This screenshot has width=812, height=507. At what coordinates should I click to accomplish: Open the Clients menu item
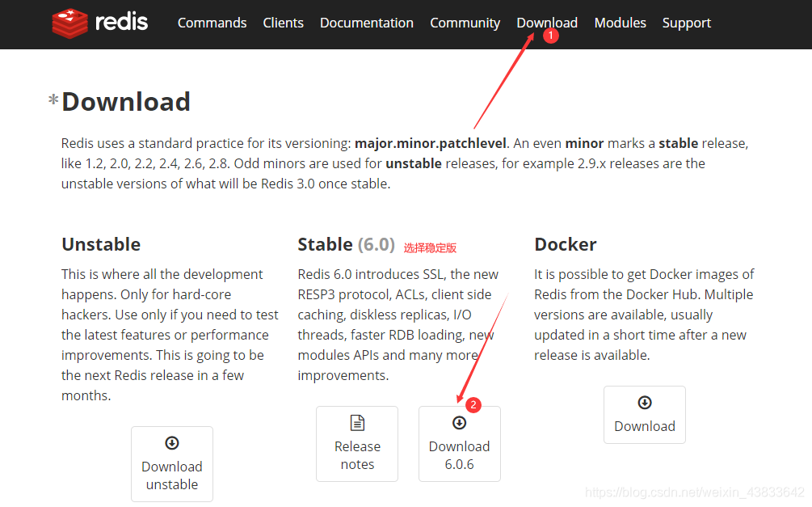coord(283,23)
